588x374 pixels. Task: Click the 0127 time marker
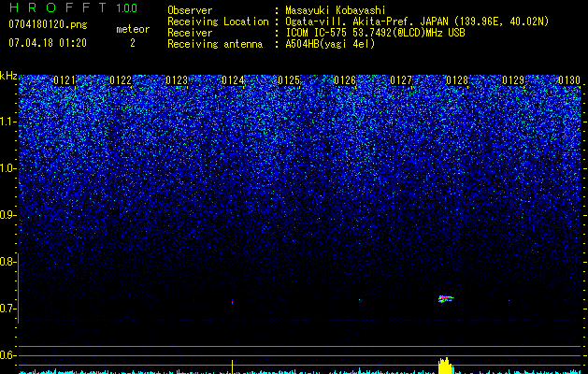pyautogui.click(x=401, y=80)
